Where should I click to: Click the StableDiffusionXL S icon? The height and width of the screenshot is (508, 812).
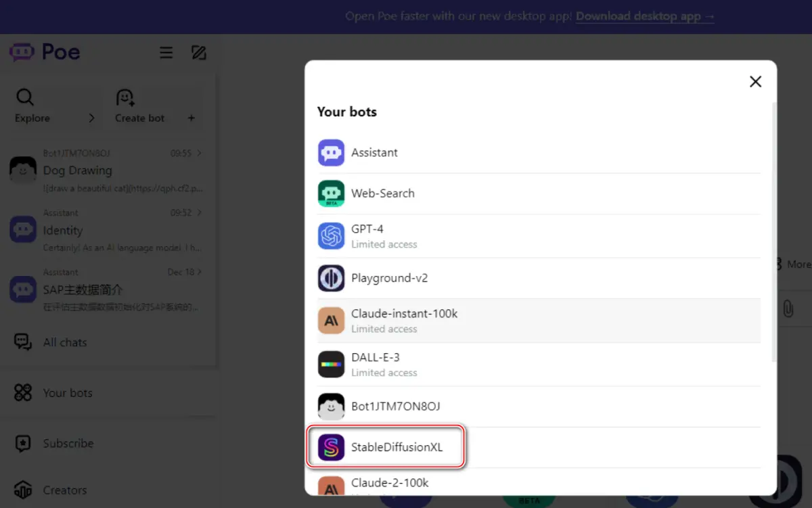click(x=332, y=447)
